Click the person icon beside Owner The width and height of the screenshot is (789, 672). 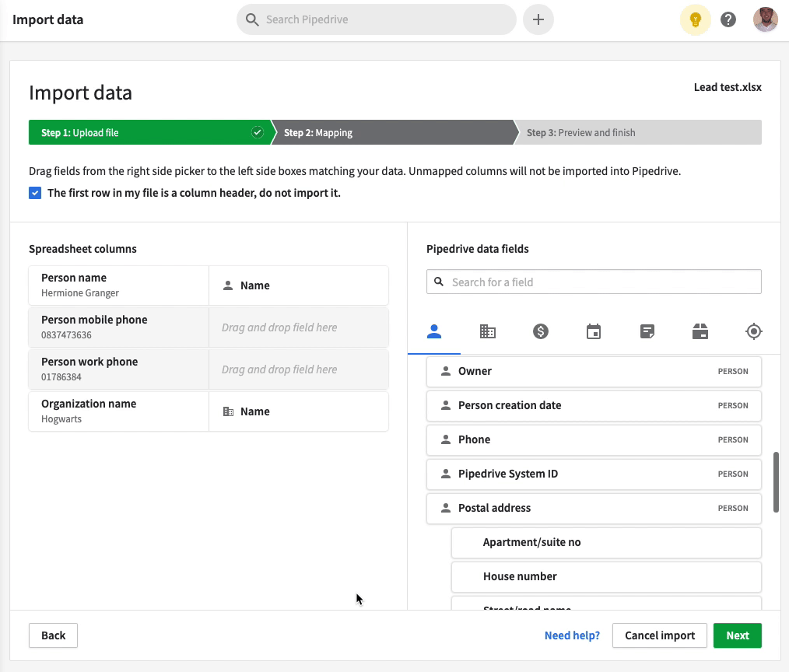[445, 371]
